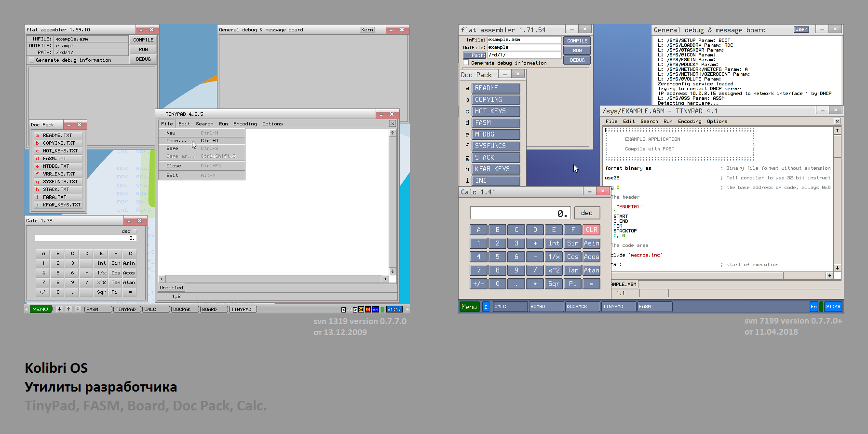Open the Encoding menu in TinyPad 4.0.5
This screenshot has width=868, height=434.
245,124
